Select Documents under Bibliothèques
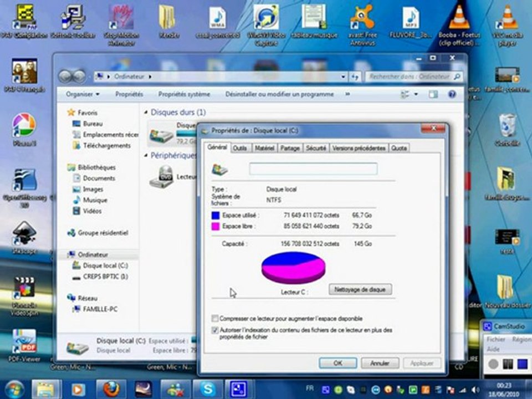The image size is (532, 399). [99, 178]
